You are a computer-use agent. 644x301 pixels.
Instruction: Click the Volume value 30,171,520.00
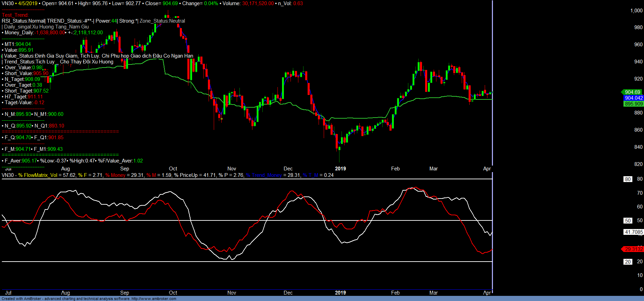(x=258, y=3)
